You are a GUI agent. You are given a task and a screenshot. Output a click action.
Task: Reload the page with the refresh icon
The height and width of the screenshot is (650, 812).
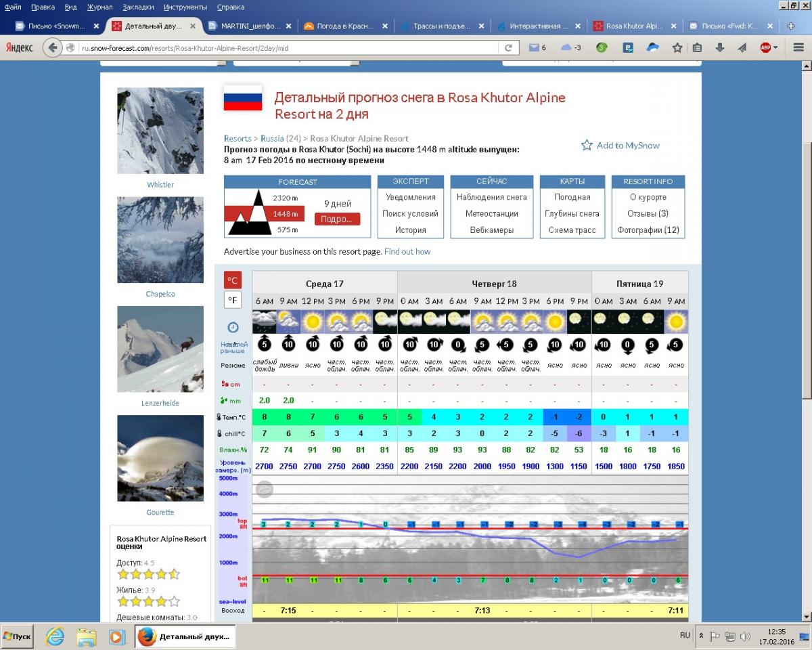click(508, 48)
